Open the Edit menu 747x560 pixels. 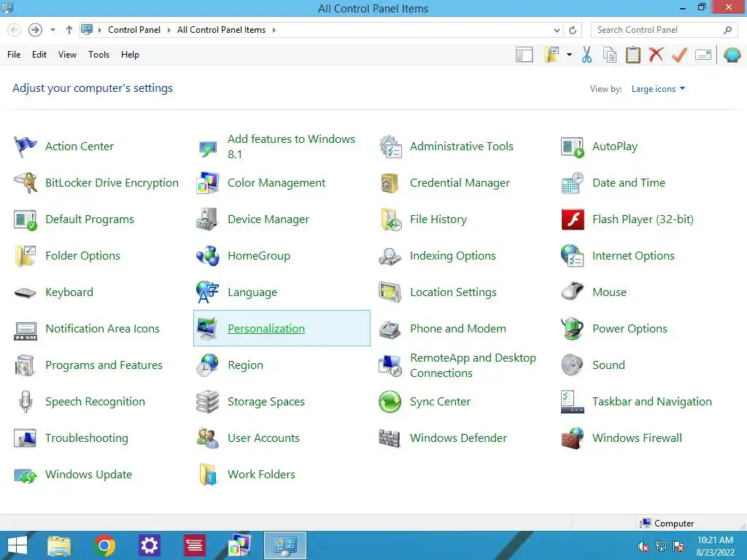coord(39,55)
